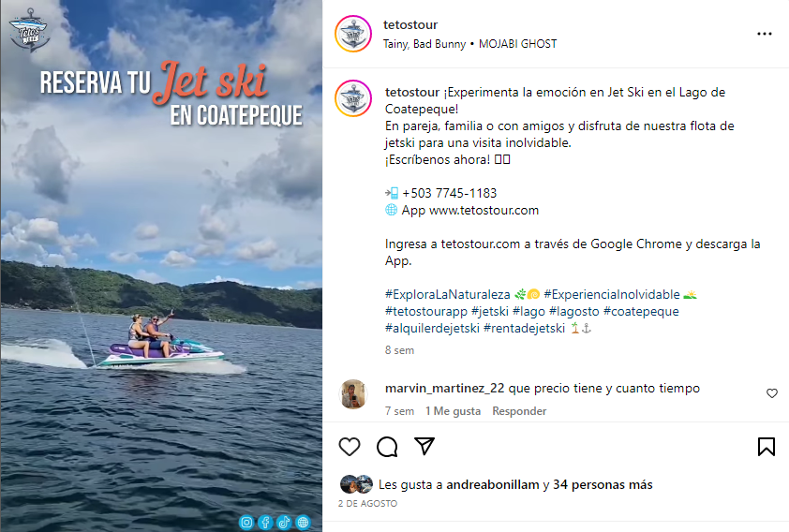Screen dimensions: 789x532
Task: Open comments using the speech bubble icon
Action: point(387,447)
